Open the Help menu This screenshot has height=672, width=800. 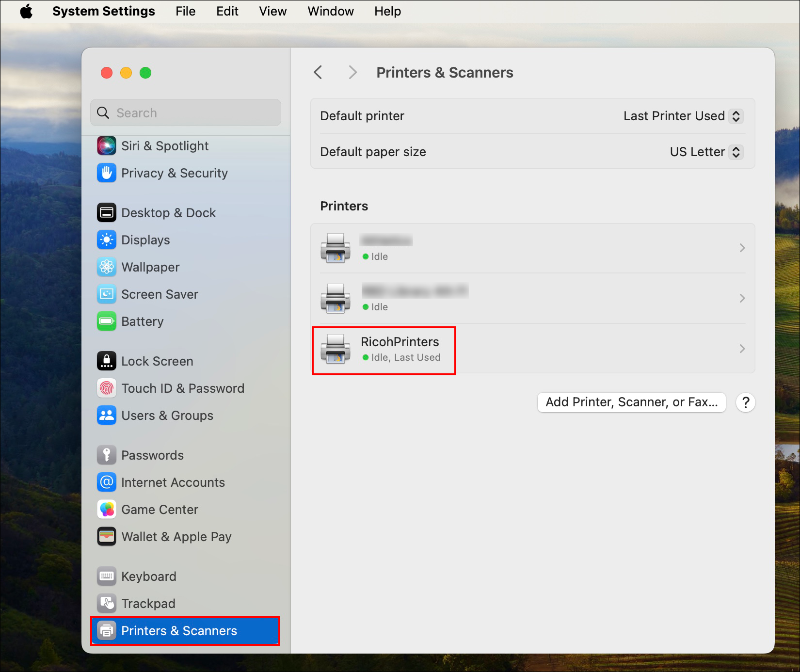tap(387, 11)
